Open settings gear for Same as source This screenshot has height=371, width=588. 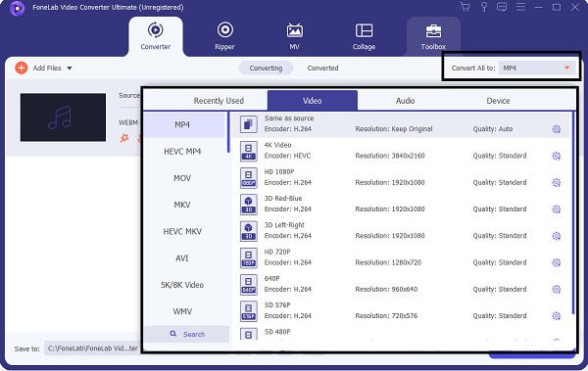pos(556,129)
